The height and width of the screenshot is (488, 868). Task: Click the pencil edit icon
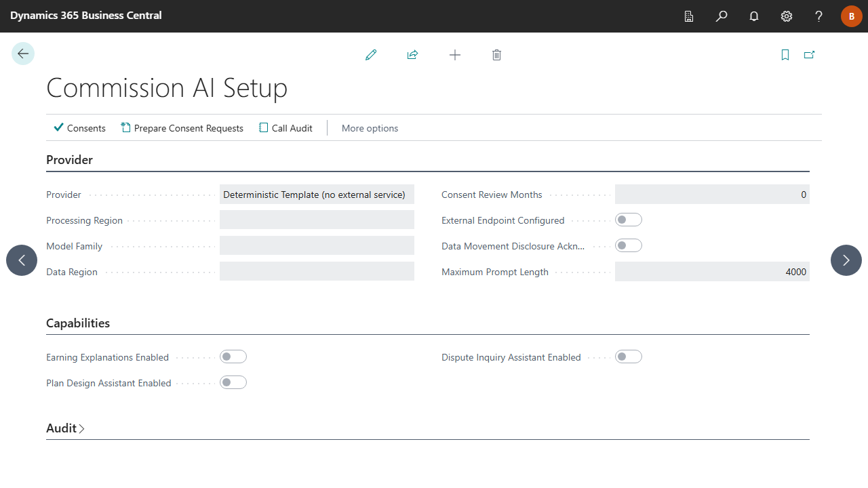(x=371, y=55)
